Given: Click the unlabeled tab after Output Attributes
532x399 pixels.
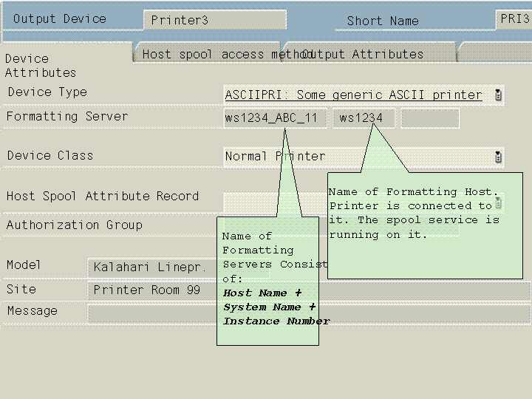Looking at the screenshot, I should click(494, 54).
